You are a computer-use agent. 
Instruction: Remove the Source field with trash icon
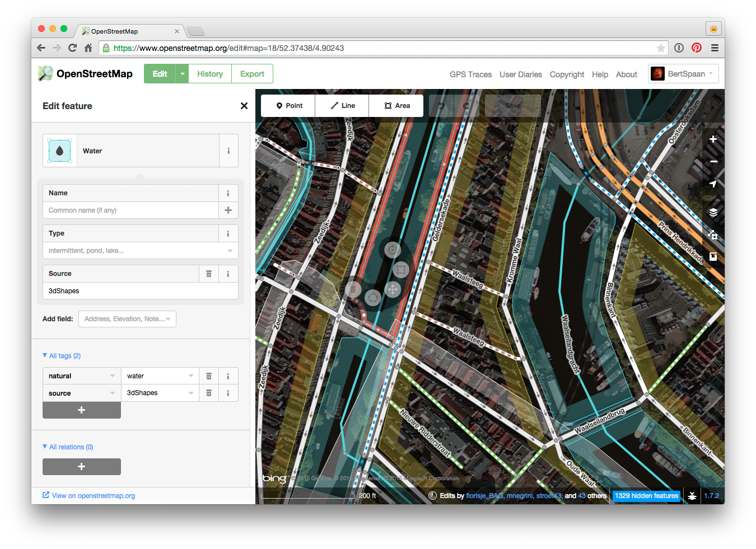click(x=209, y=274)
